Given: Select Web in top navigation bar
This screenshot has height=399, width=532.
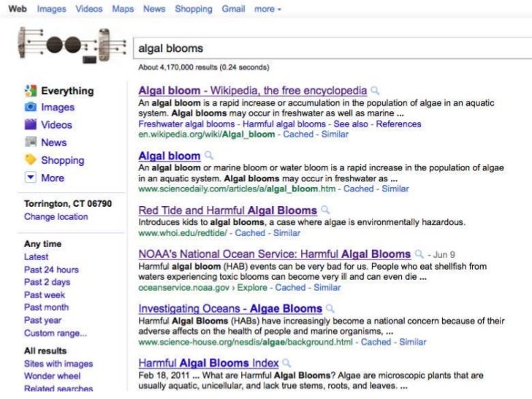Looking at the screenshot, I should (x=18, y=9).
